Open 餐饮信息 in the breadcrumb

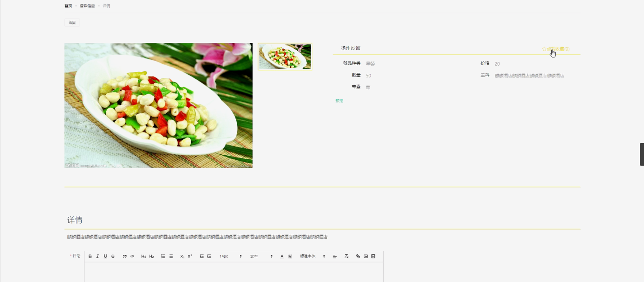click(x=87, y=6)
